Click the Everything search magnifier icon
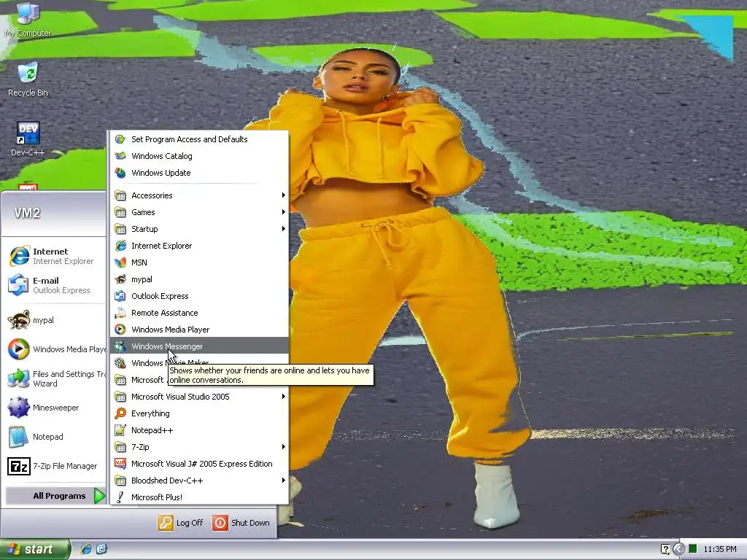 [120, 413]
